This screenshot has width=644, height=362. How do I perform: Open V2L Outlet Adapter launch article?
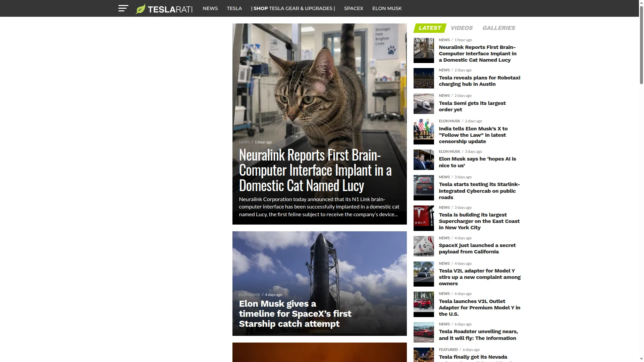480,308
